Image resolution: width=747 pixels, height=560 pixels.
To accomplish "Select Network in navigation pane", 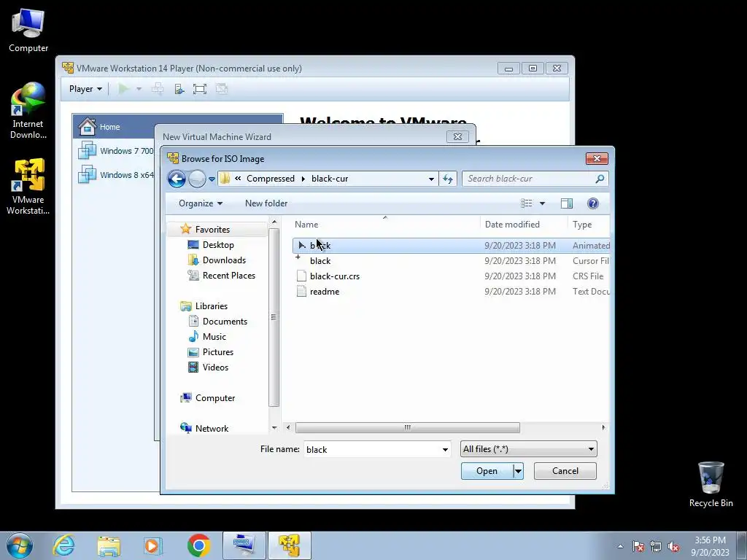I will coord(212,428).
